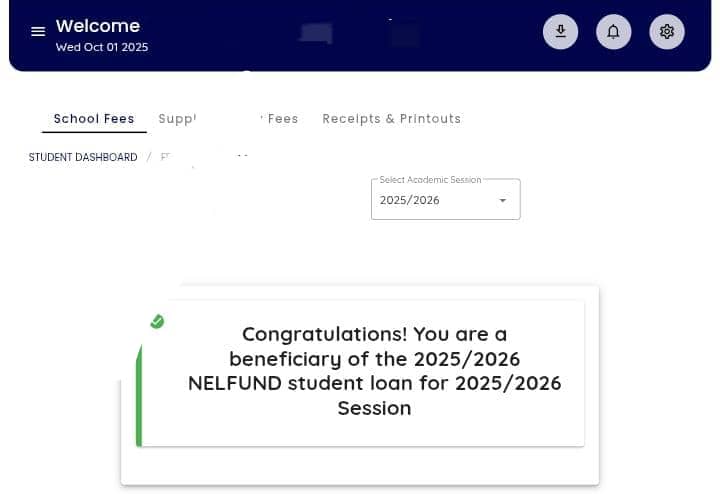Open the hamburger navigation menu

pyautogui.click(x=38, y=32)
